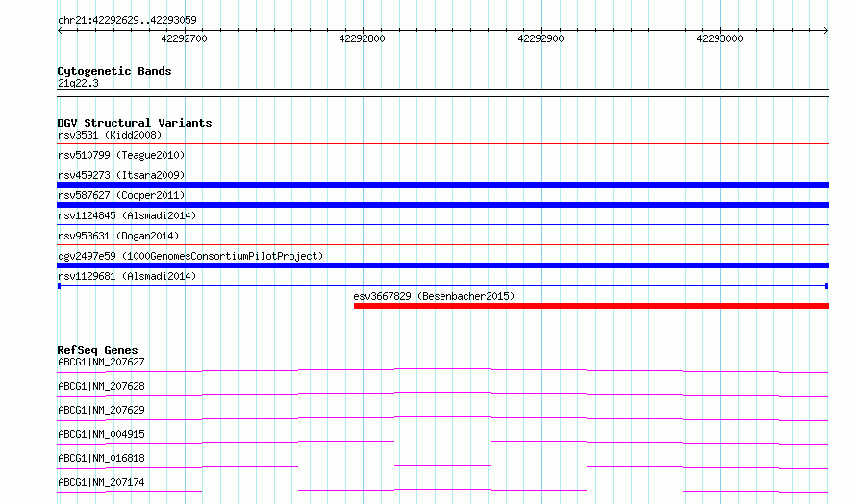The width and height of the screenshot is (856, 504).
Task: Click the left arrow of the coordinate ruler
Action: point(60,30)
